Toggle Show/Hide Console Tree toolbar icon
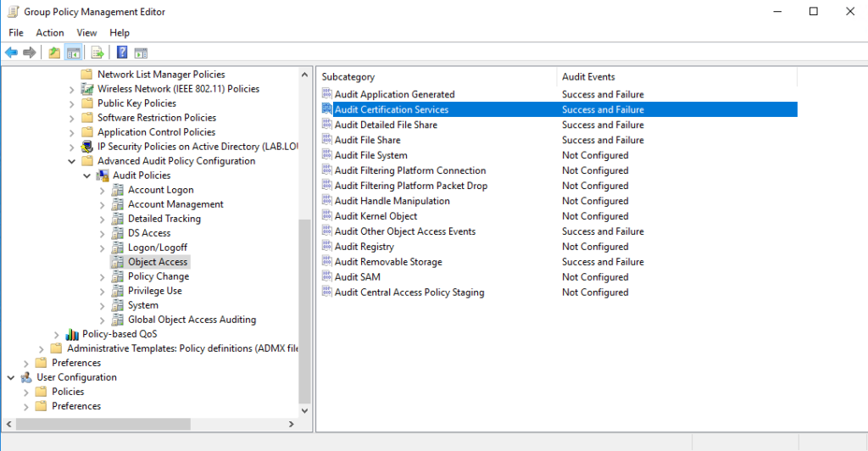This screenshot has height=451, width=868. (73, 53)
